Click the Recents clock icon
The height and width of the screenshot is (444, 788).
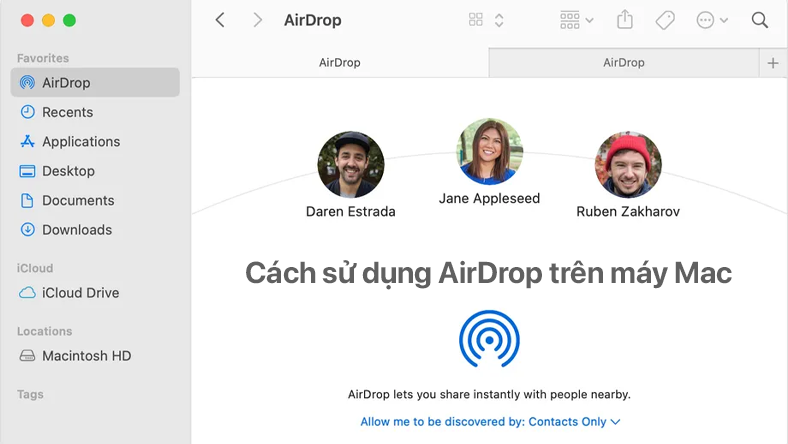tap(27, 112)
